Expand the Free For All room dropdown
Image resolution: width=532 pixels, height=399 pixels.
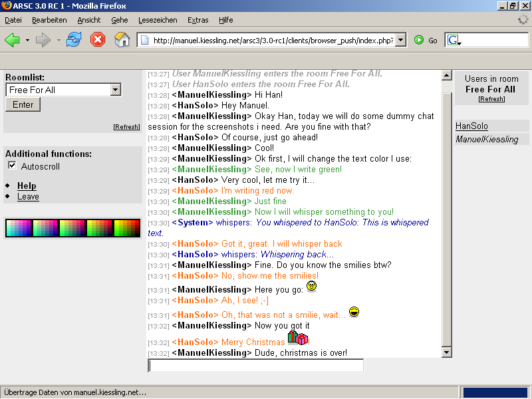(x=115, y=90)
